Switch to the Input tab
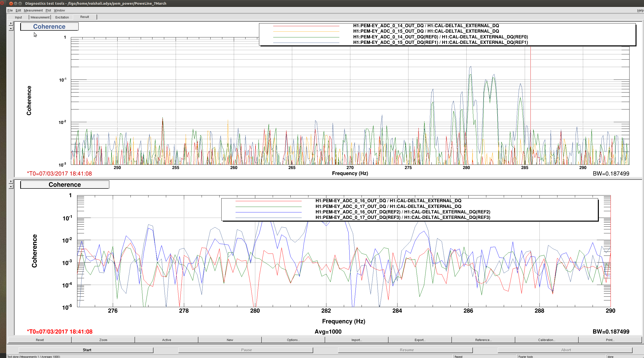This screenshot has width=644, height=358. click(x=18, y=17)
